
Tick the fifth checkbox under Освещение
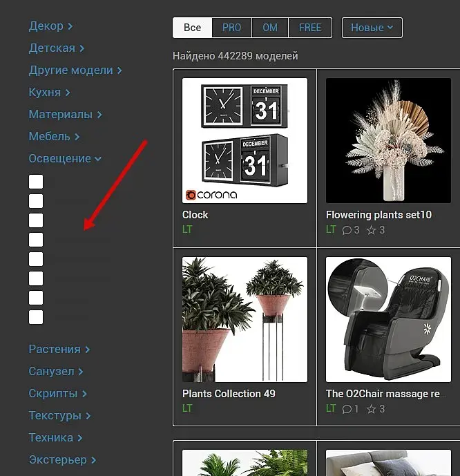(x=36, y=259)
